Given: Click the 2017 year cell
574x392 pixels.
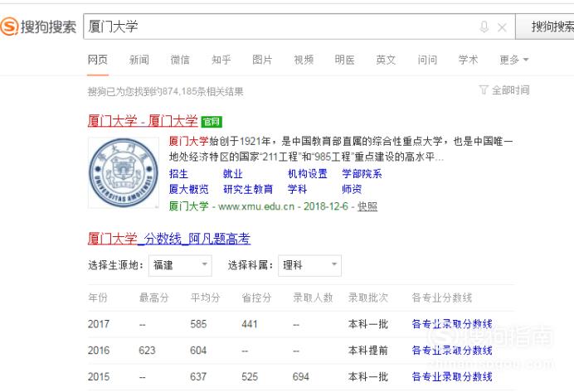Looking at the screenshot, I should [99, 324].
